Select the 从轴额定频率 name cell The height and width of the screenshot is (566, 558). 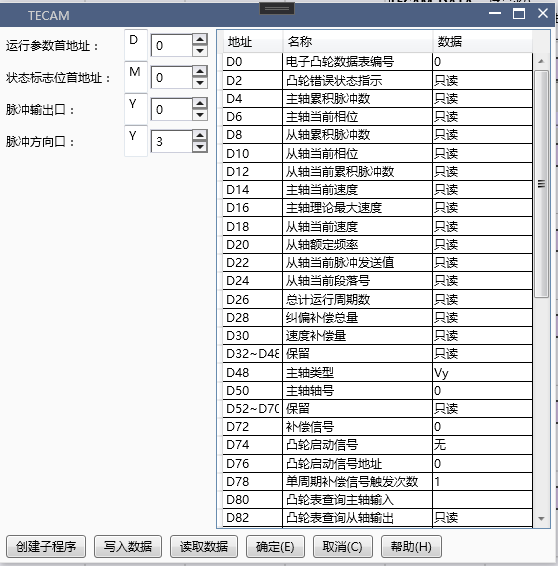pyautogui.click(x=357, y=244)
